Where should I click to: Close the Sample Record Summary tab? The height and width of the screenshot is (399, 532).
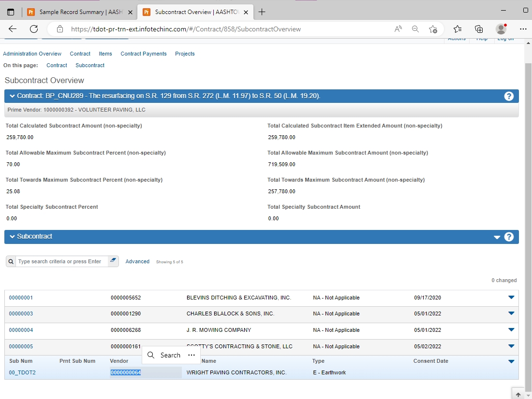pyautogui.click(x=130, y=12)
